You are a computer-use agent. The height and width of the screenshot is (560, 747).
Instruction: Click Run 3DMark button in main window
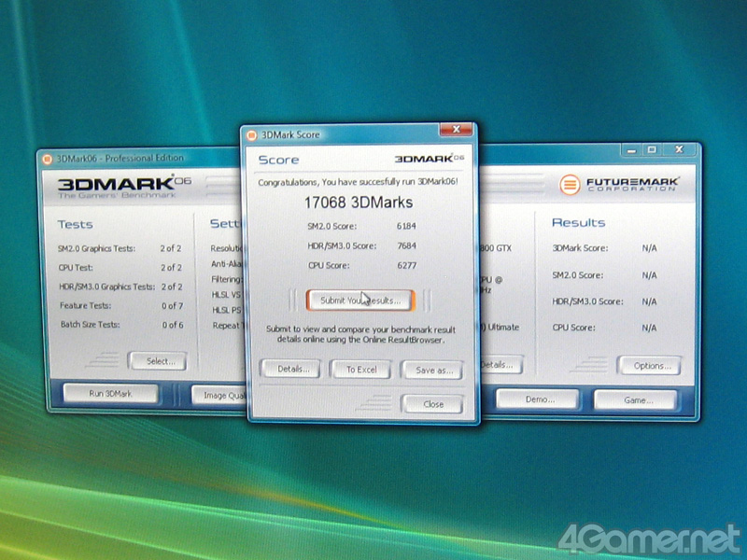pos(110,393)
